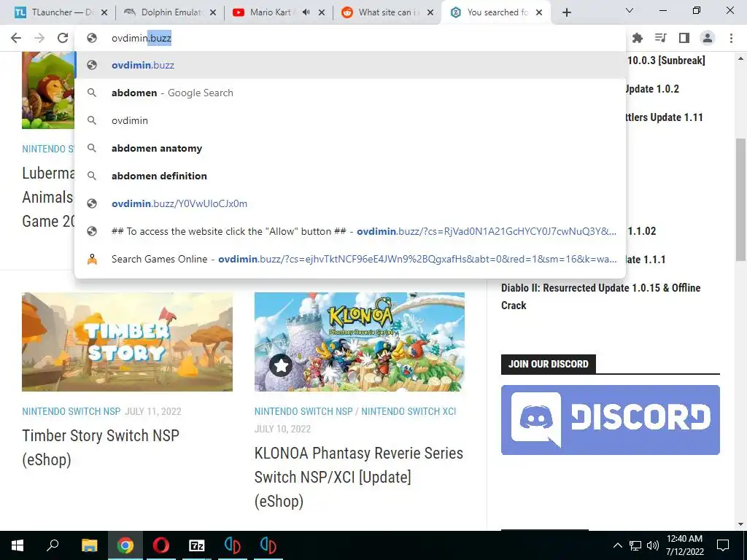Click the star badge on KLONOA image

pos(281,365)
